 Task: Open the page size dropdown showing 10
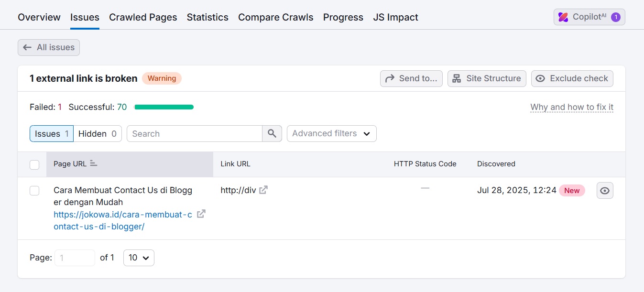click(139, 258)
